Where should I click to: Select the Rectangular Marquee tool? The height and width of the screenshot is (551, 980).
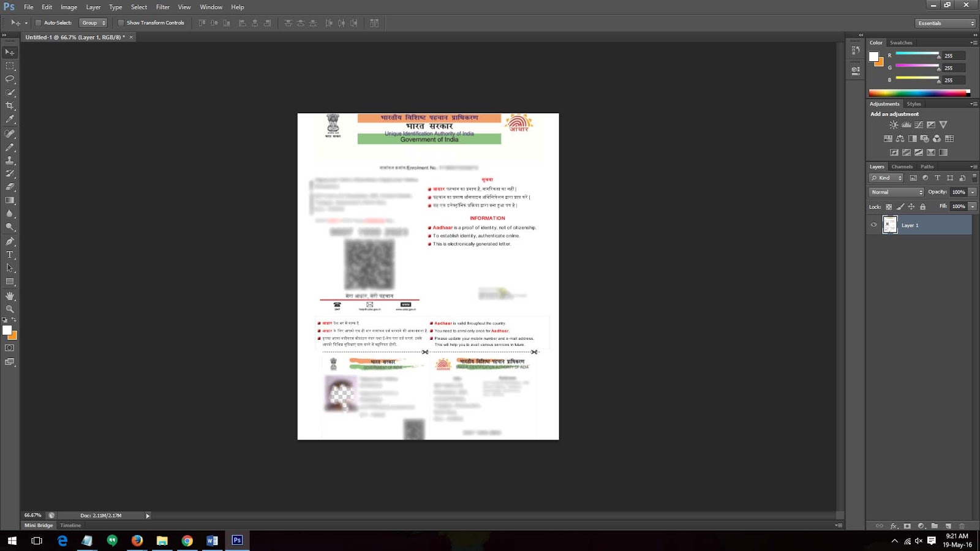coord(10,66)
